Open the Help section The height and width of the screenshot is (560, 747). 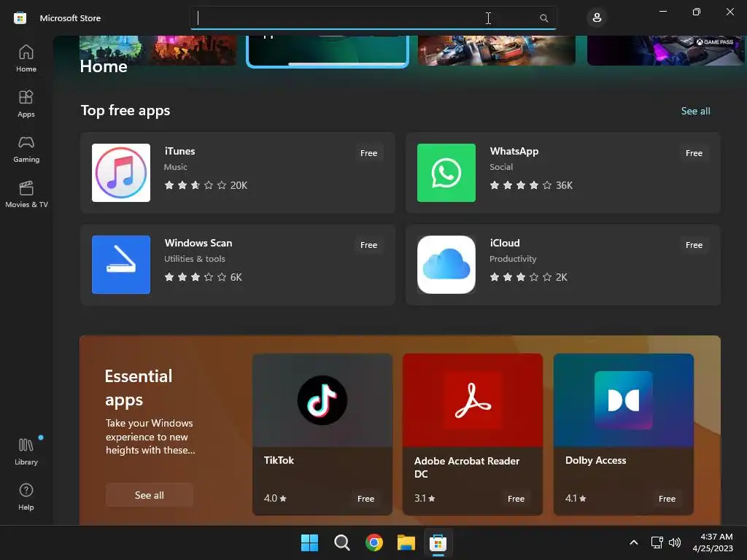click(x=26, y=497)
